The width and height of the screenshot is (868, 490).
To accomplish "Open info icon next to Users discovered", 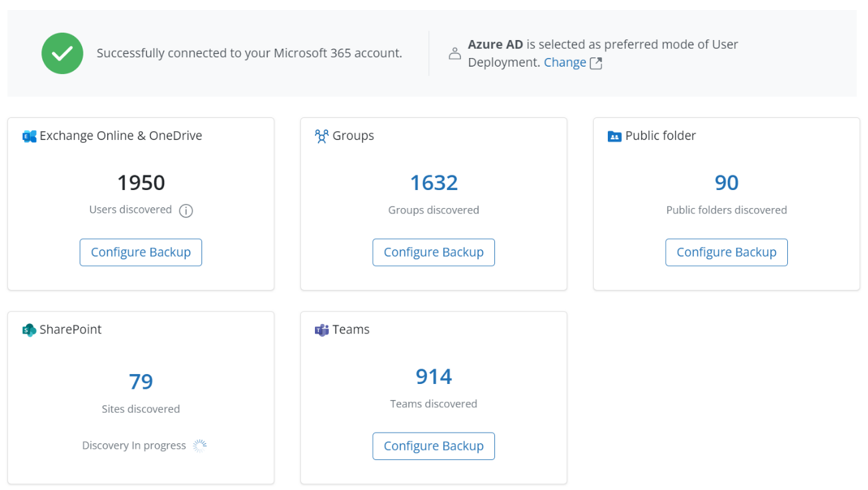I will (x=186, y=211).
